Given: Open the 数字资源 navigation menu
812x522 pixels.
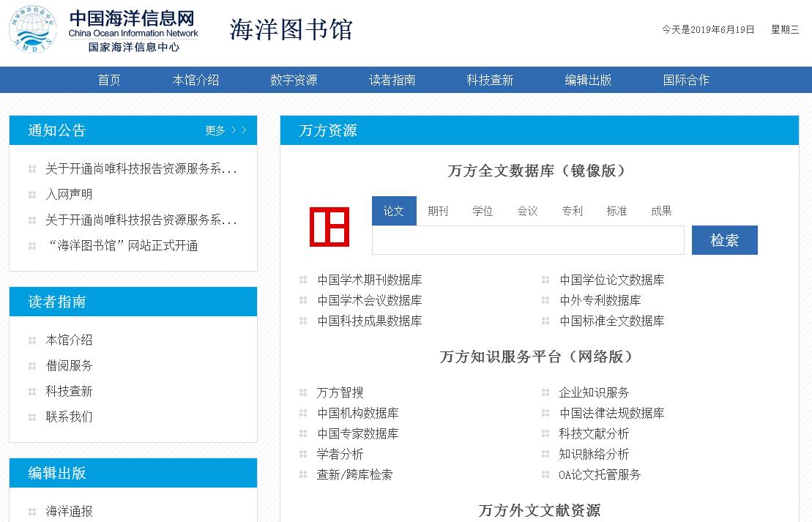Looking at the screenshot, I should pyautogui.click(x=294, y=80).
